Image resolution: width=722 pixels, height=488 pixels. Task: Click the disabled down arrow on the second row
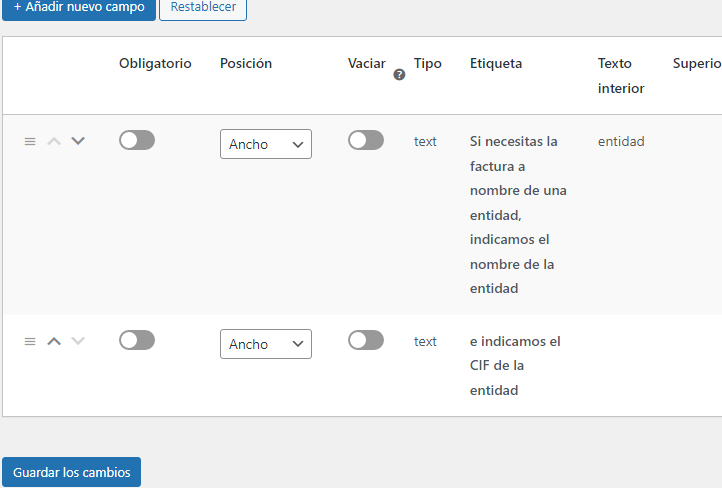[x=78, y=341]
